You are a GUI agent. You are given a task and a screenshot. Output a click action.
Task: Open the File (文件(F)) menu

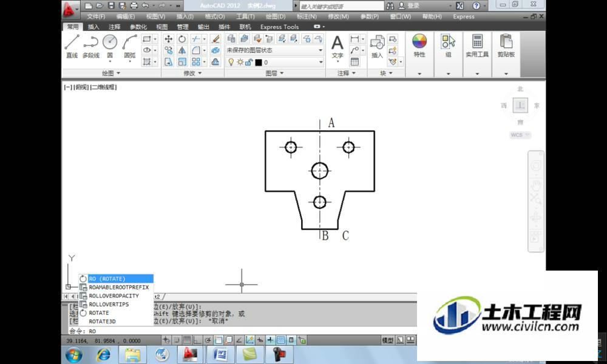[x=96, y=16]
